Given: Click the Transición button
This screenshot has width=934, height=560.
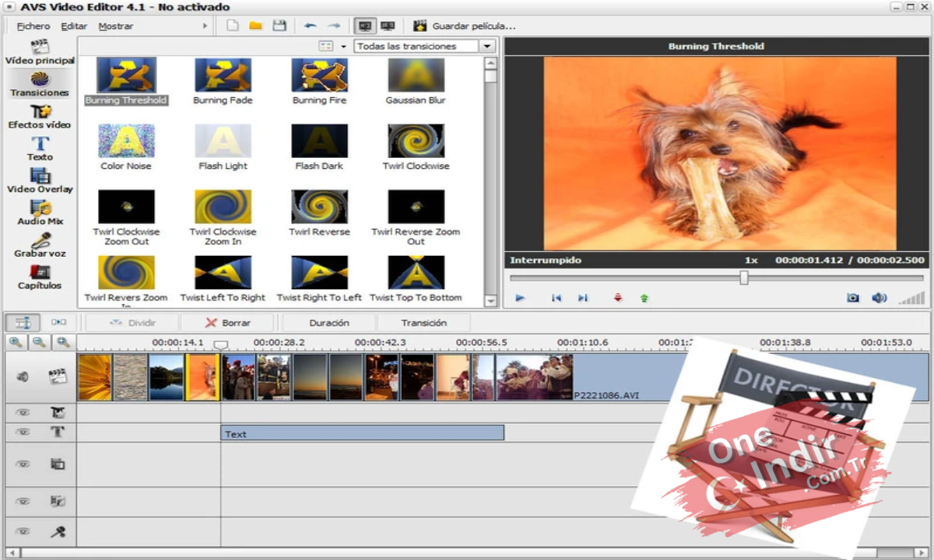Looking at the screenshot, I should pyautogui.click(x=424, y=322).
